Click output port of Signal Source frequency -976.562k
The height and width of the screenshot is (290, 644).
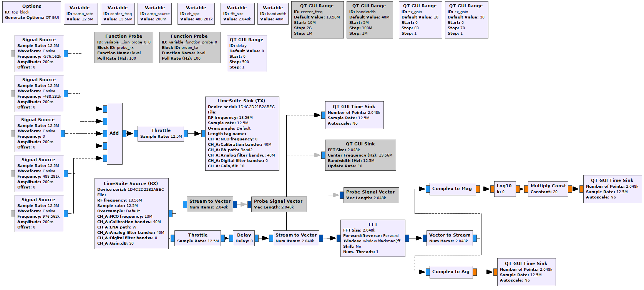(x=66, y=53)
